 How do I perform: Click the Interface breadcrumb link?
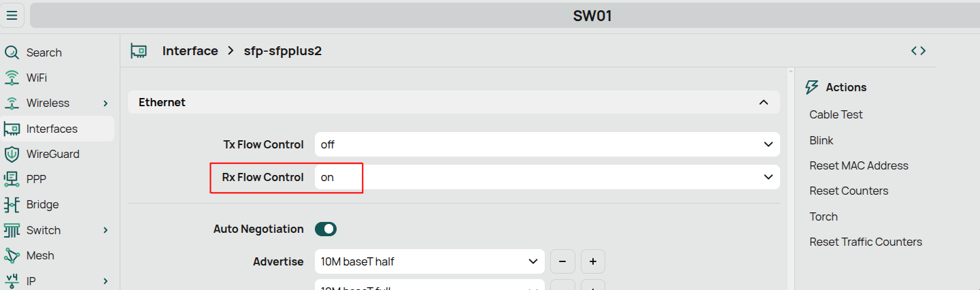(190, 51)
